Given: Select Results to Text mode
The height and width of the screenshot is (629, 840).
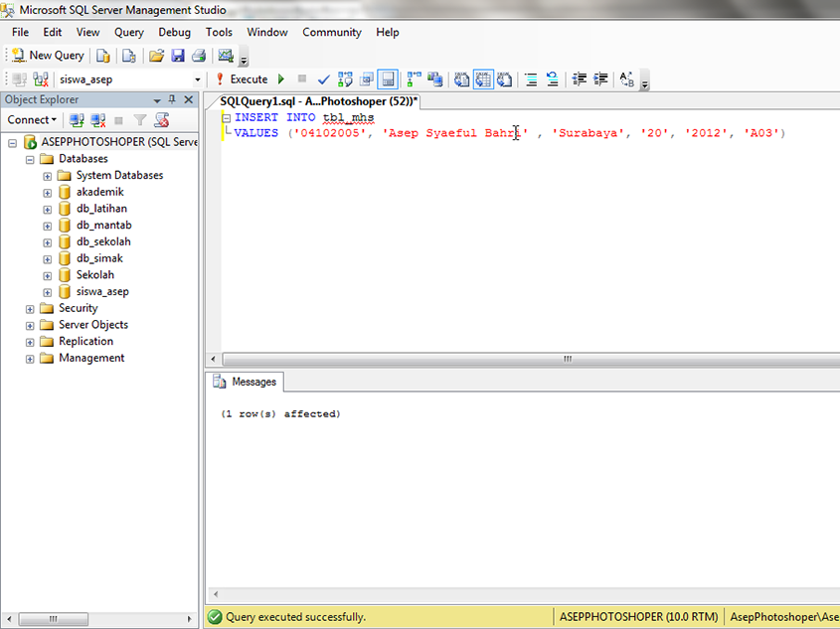Looking at the screenshot, I should point(462,79).
